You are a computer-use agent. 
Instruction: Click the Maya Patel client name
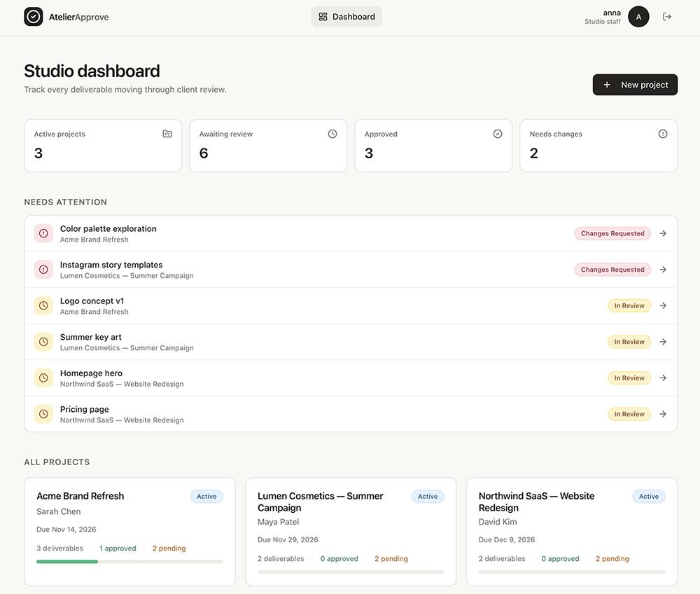pyautogui.click(x=278, y=522)
